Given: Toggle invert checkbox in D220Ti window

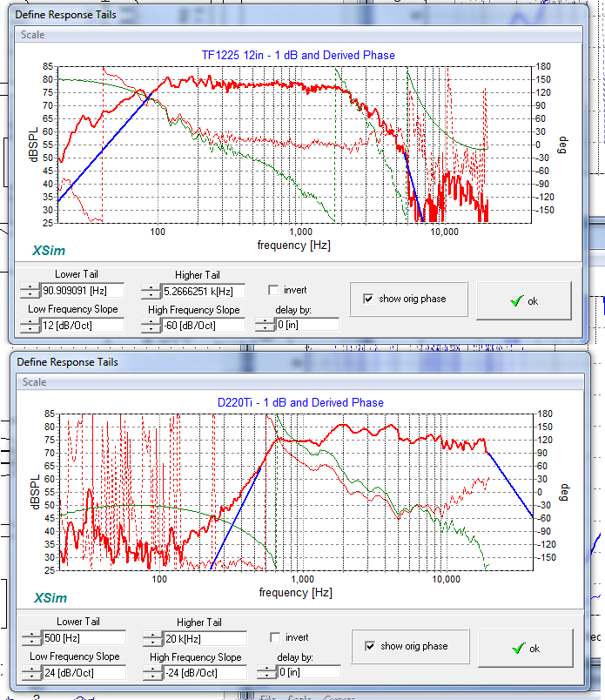Looking at the screenshot, I should coord(275,637).
